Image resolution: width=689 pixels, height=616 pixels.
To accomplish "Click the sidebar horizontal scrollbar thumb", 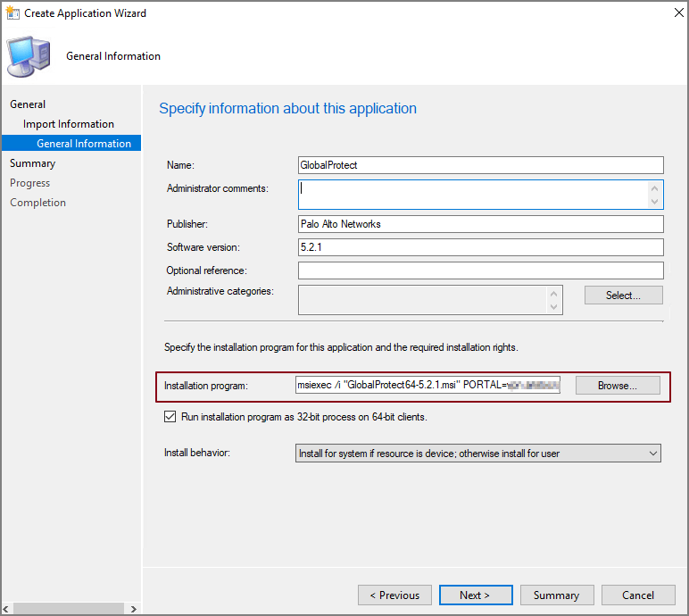I will tap(69, 609).
